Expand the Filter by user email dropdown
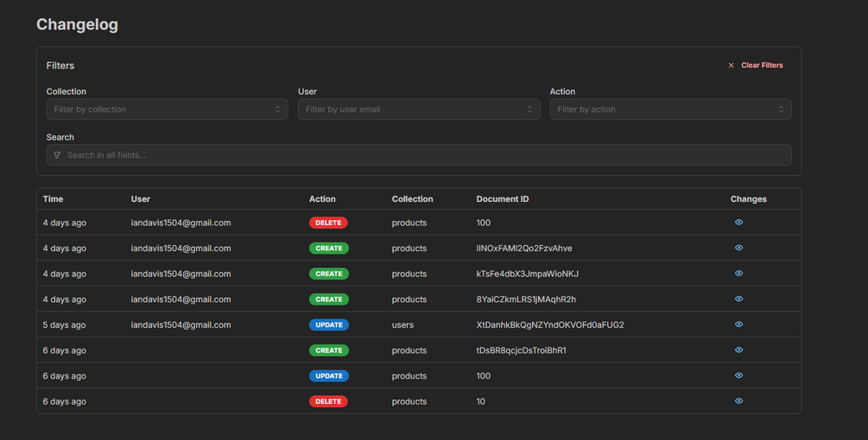Image resolution: width=868 pixels, height=440 pixels. click(x=419, y=110)
